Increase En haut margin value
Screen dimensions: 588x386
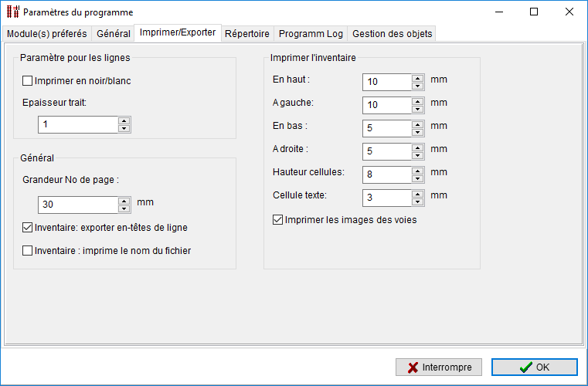(x=418, y=79)
